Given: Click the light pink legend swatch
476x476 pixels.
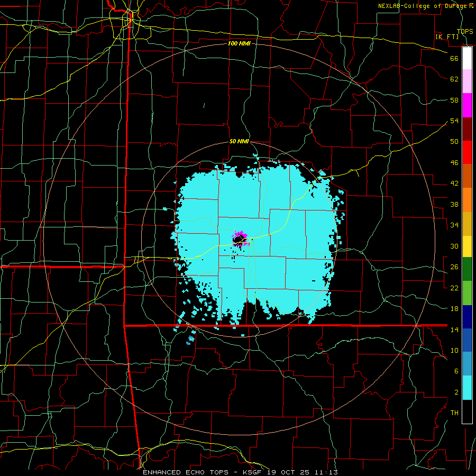Looking at the screenshot, I should pyautogui.click(x=467, y=81).
